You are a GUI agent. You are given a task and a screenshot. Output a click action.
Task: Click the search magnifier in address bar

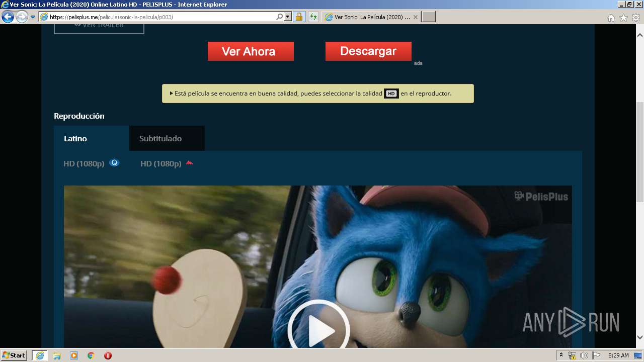tap(280, 17)
